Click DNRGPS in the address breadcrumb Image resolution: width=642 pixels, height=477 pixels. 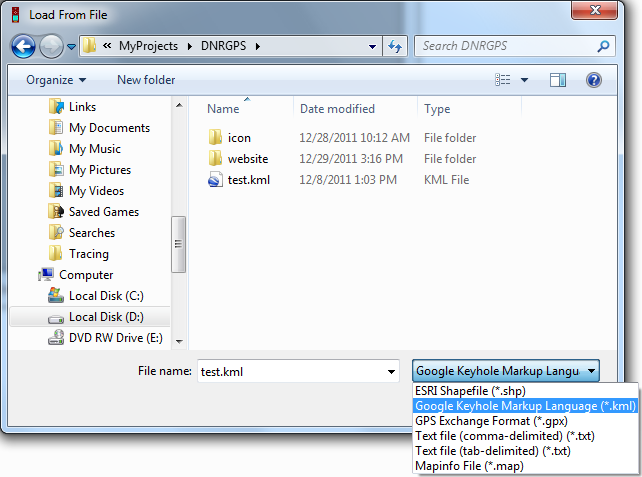[228, 46]
